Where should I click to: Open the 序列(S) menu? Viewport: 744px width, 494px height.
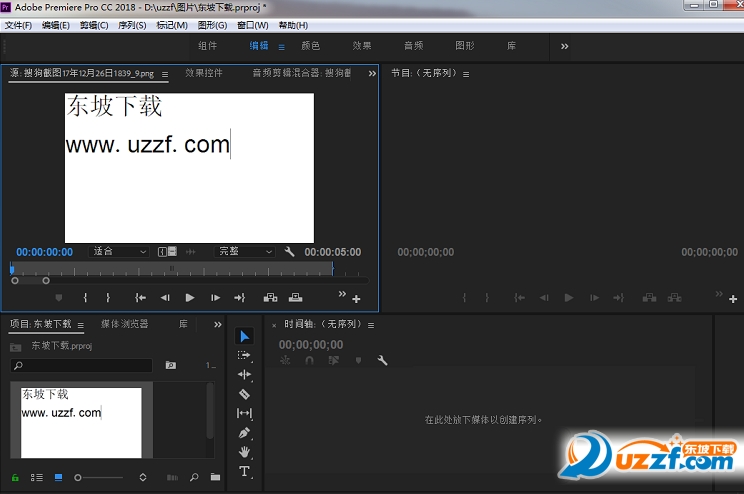pyautogui.click(x=132, y=25)
